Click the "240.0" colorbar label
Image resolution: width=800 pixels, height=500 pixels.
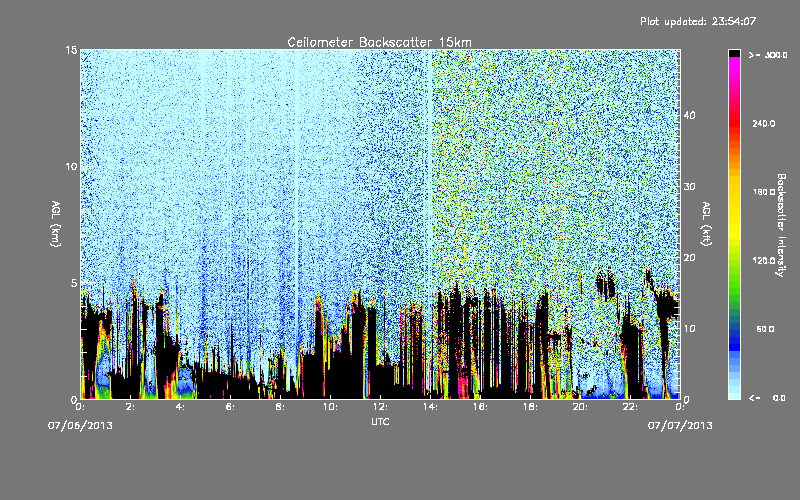[x=764, y=123]
